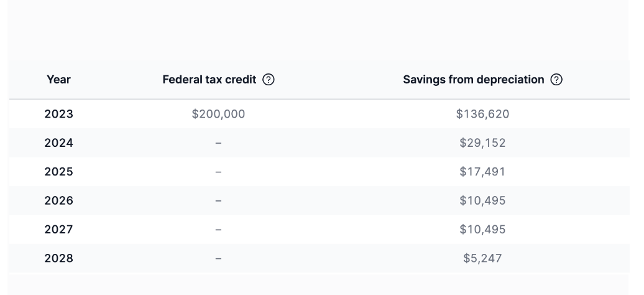The width and height of the screenshot is (644, 295).
Task: Click the Savings from depreciation header text
Action: pos(474,80)
